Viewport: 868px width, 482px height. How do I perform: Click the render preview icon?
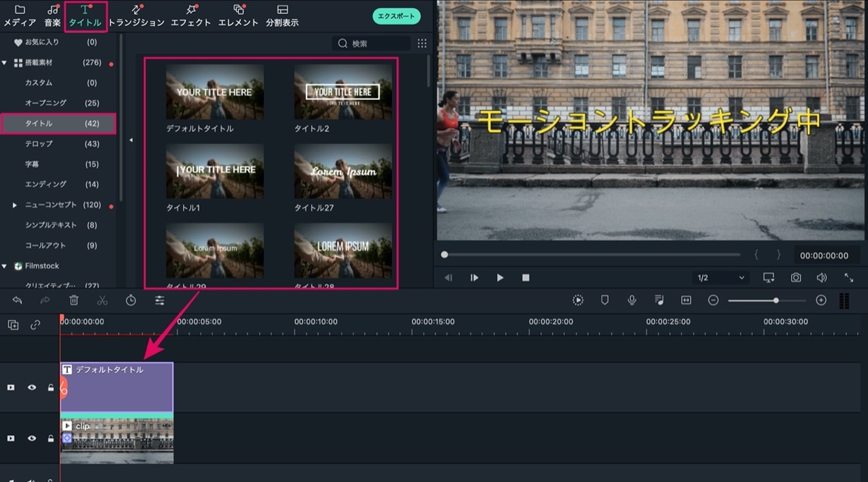578,300
